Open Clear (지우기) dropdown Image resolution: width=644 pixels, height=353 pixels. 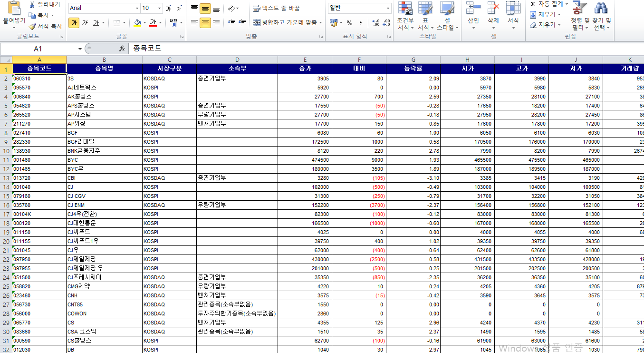[x=545, y=25]
